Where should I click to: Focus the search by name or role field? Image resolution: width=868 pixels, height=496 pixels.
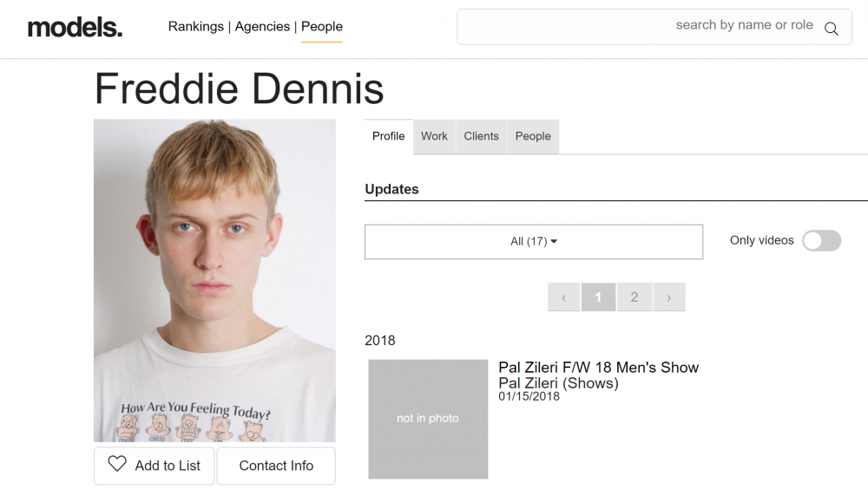coord(654,27)
